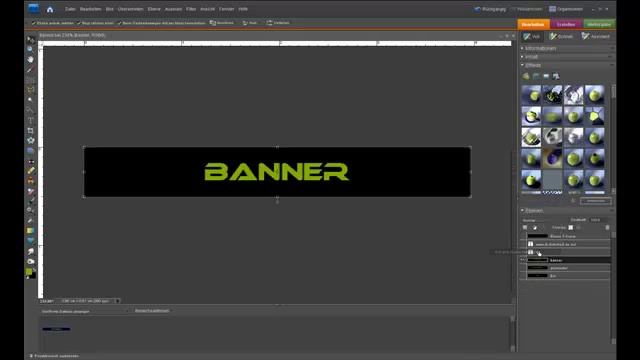Select the Red Eye Removal tool
Viewport: 640px width, 360px height.
pyautogui.click(x=31, y=161)
